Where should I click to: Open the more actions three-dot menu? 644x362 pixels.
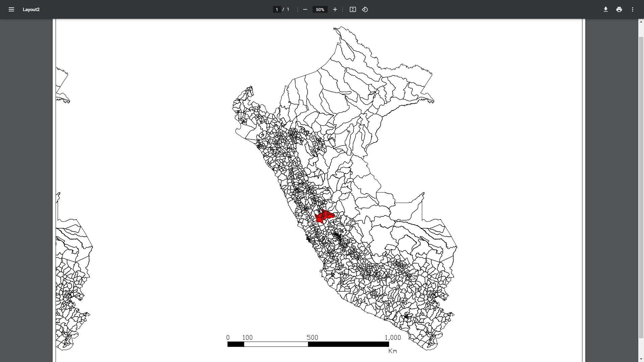632,9
